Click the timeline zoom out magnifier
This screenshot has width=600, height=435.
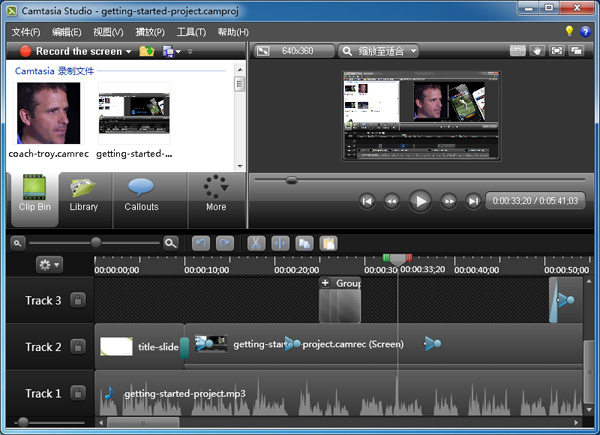[x=18, y=243]
